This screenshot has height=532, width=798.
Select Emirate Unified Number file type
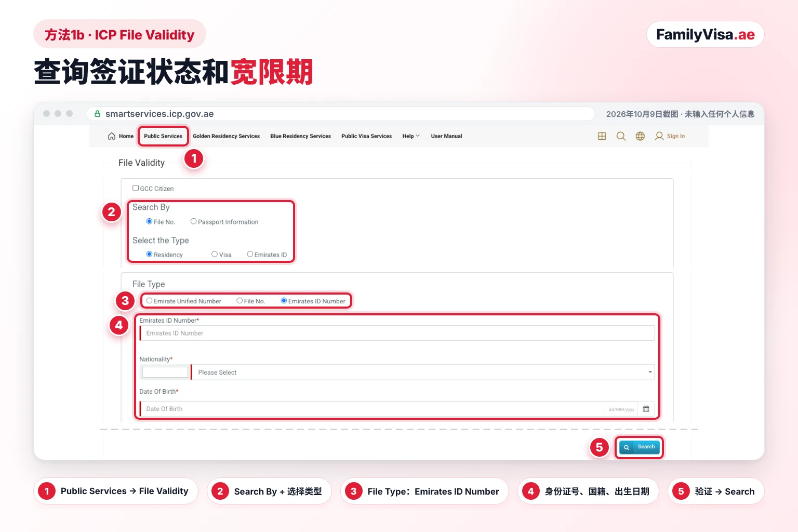[x=149, y=300]
